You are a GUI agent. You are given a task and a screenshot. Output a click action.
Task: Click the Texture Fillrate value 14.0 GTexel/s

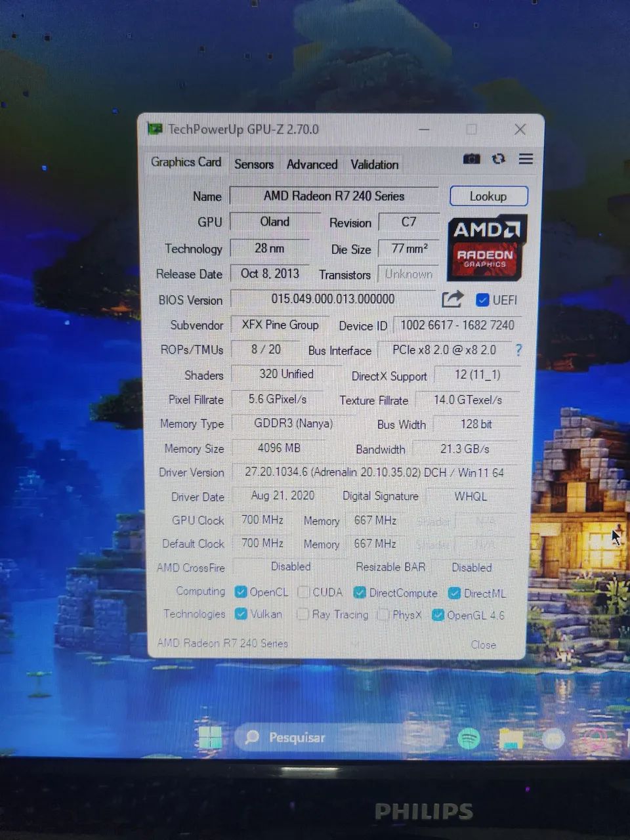coord(468,400)
